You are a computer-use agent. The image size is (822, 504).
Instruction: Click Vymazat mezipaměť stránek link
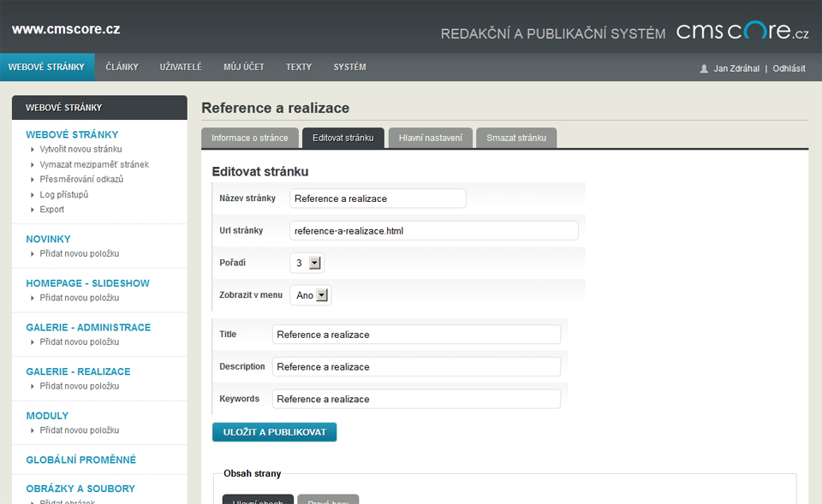coord(94,164)
